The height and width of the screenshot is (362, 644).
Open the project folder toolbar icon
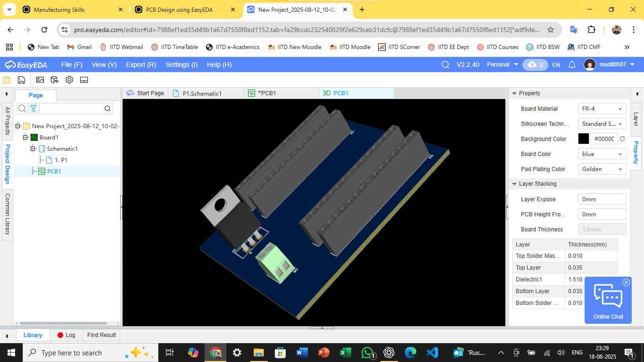click(7, 80)
